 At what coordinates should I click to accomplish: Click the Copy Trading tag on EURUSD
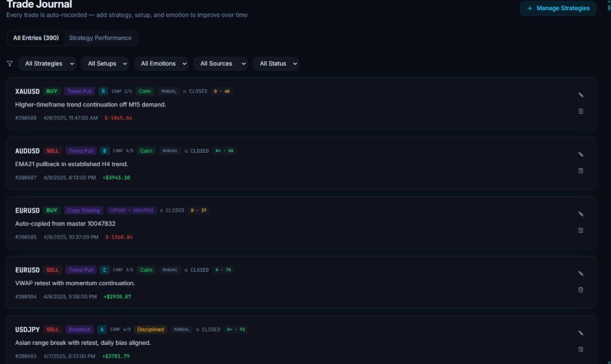pyautogui.click(x=83, y=211)
